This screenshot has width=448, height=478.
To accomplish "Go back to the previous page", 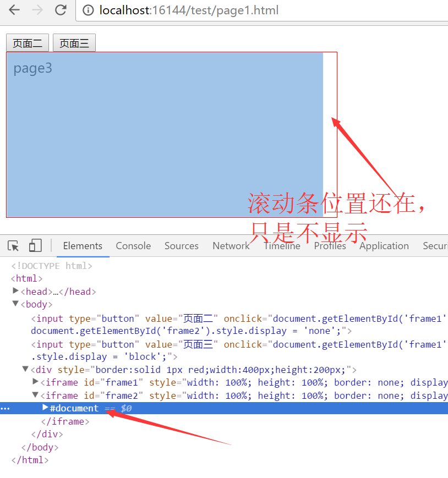I will 14,10.
